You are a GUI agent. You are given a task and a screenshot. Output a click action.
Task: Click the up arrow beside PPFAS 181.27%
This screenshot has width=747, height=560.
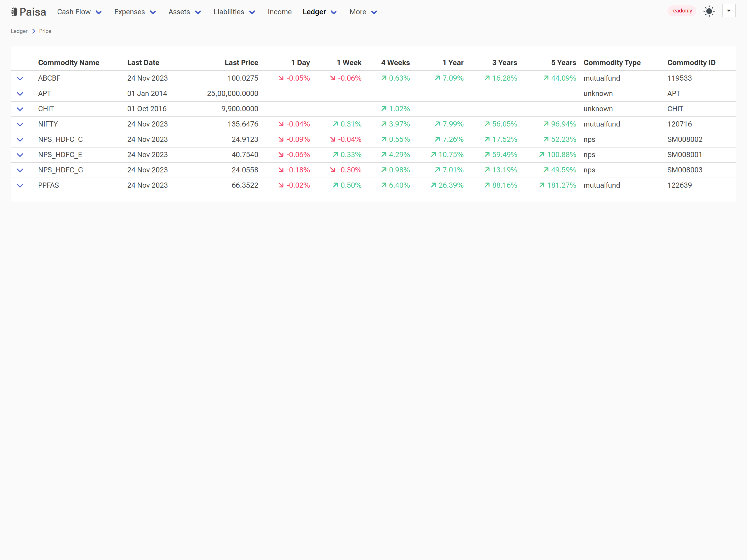coord(542,185)
